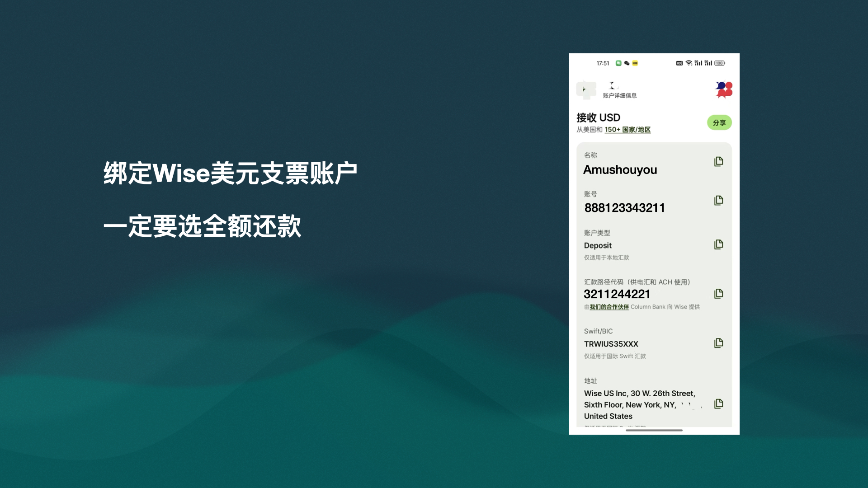Viewport: 868px width, 488px height.
Task: Open the profile avatar icon at top right
Action: [723, 89]
